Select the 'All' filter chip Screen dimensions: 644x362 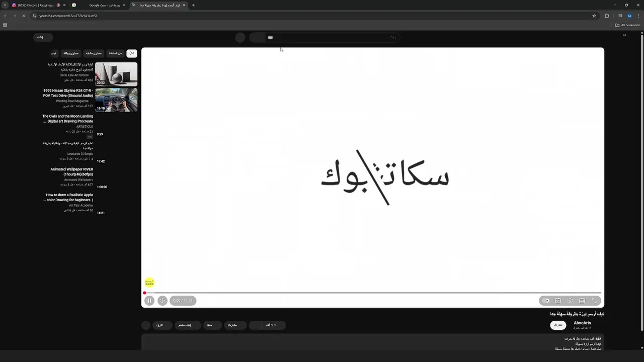point(131,53)
